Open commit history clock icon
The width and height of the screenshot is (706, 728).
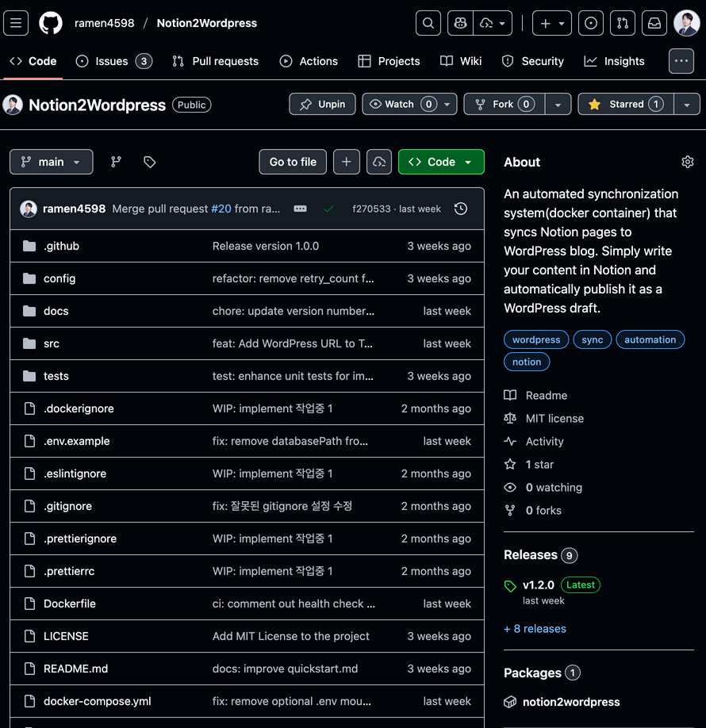461,209
